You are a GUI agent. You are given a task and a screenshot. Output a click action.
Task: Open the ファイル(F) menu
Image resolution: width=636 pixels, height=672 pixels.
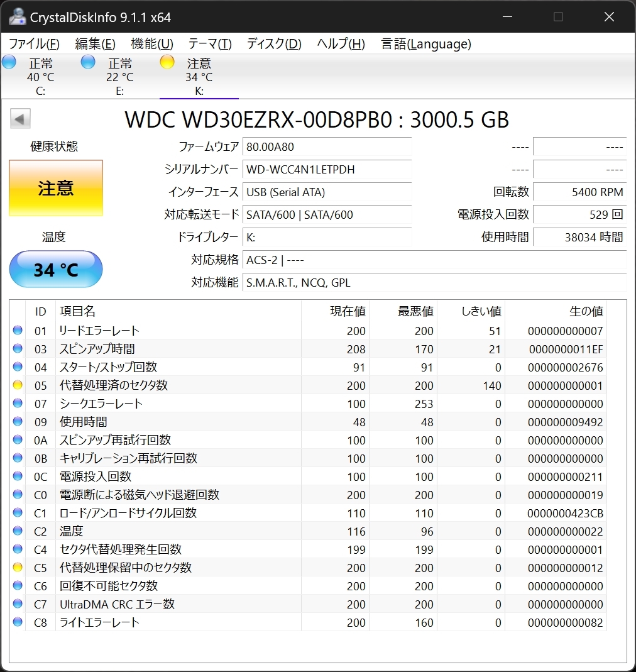tap(35, 44)
